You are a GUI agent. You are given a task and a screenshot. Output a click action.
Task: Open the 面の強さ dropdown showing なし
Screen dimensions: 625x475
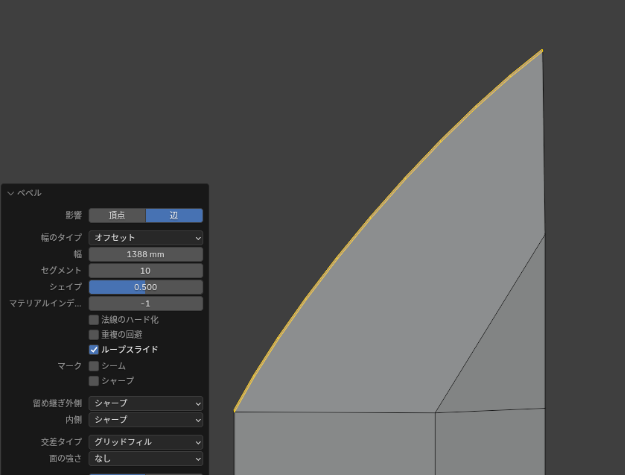(x=145, y=458)
